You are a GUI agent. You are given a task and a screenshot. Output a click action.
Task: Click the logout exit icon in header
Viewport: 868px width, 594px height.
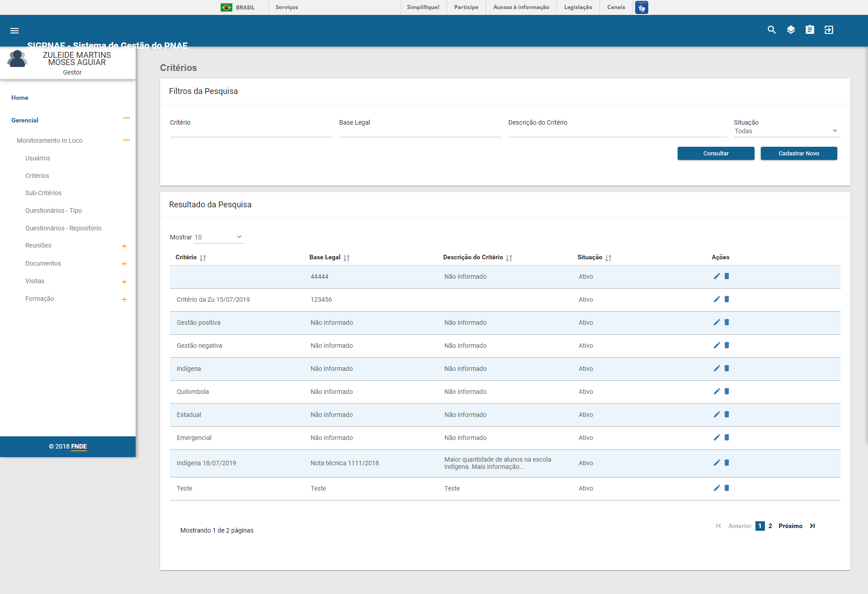pyautogui.click(x=829, y=30)
